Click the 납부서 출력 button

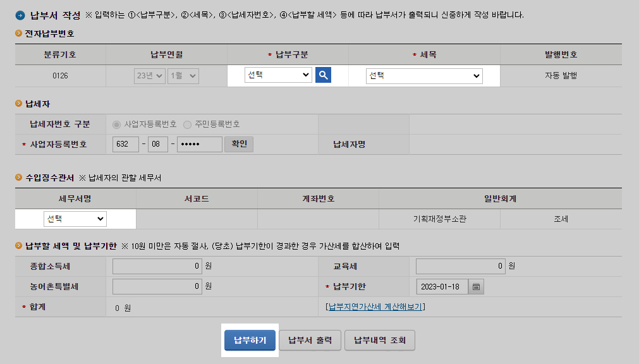click(x=310, y=340)
